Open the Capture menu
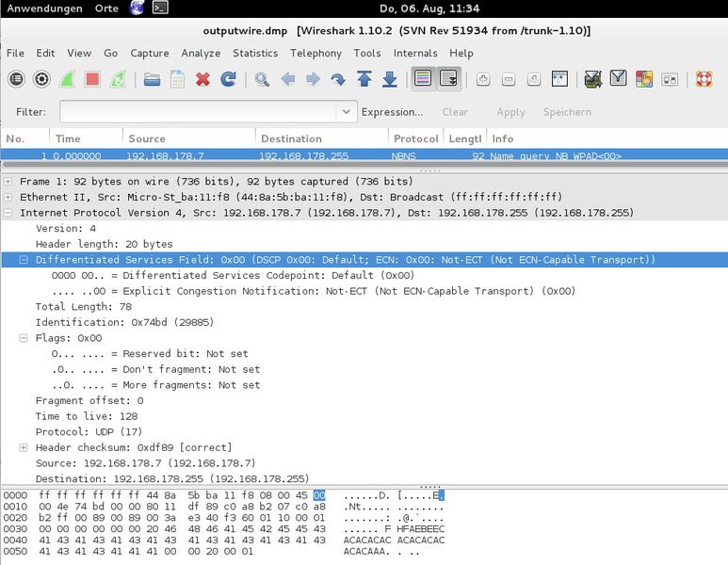The height and width of the screenshot is (565, 728). tap(150, 53)
